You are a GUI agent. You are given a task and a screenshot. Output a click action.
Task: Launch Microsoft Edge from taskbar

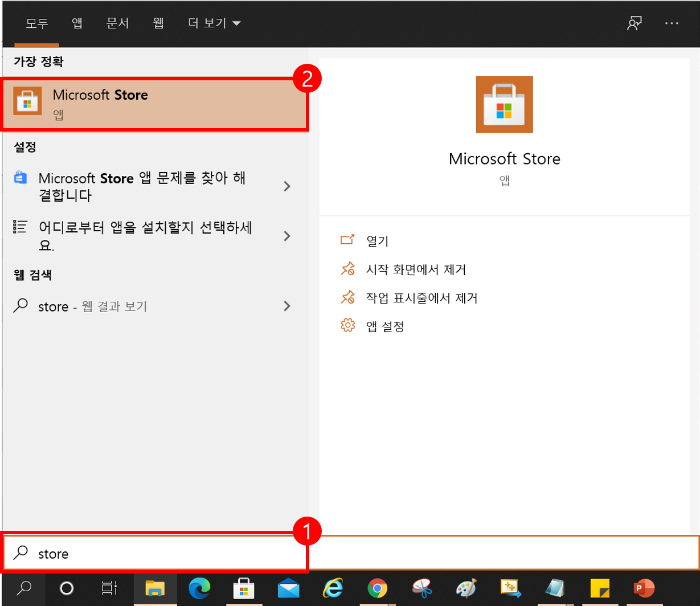[x=200, y=588]
